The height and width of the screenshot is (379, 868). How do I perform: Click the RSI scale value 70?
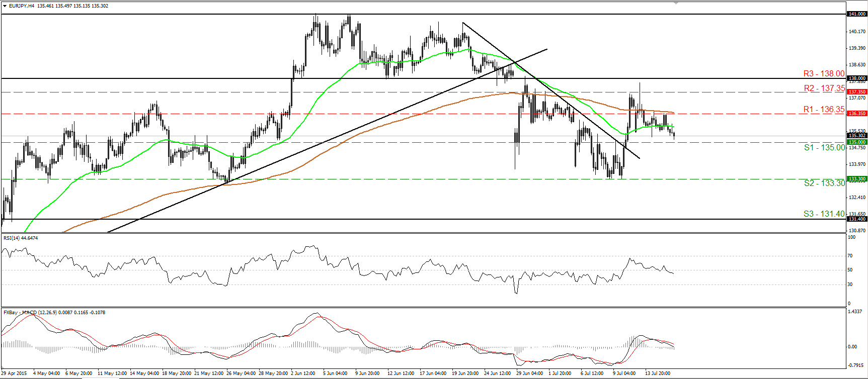(850, 255)
